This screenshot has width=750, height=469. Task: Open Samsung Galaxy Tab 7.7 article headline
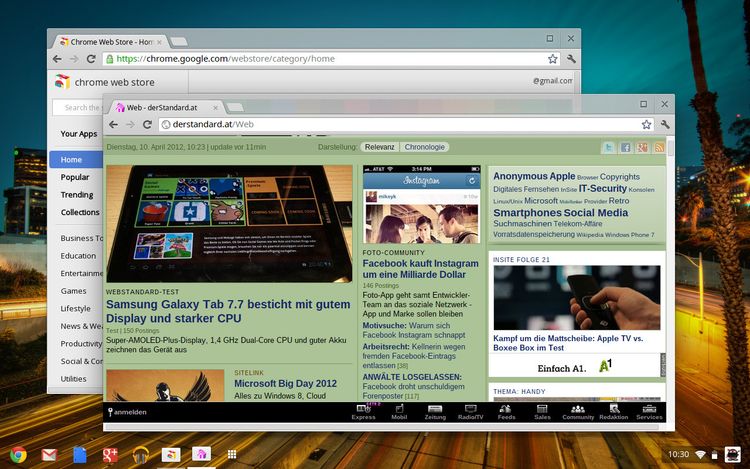click(228, 311)
